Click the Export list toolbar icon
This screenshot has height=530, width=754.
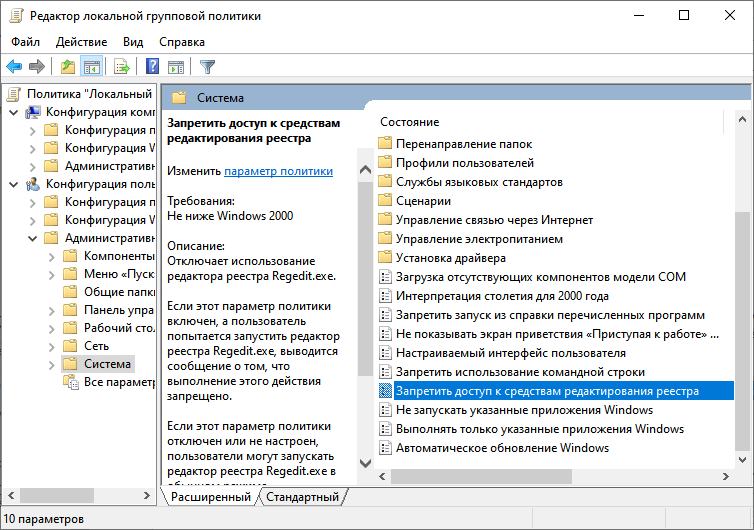(122, 66)
